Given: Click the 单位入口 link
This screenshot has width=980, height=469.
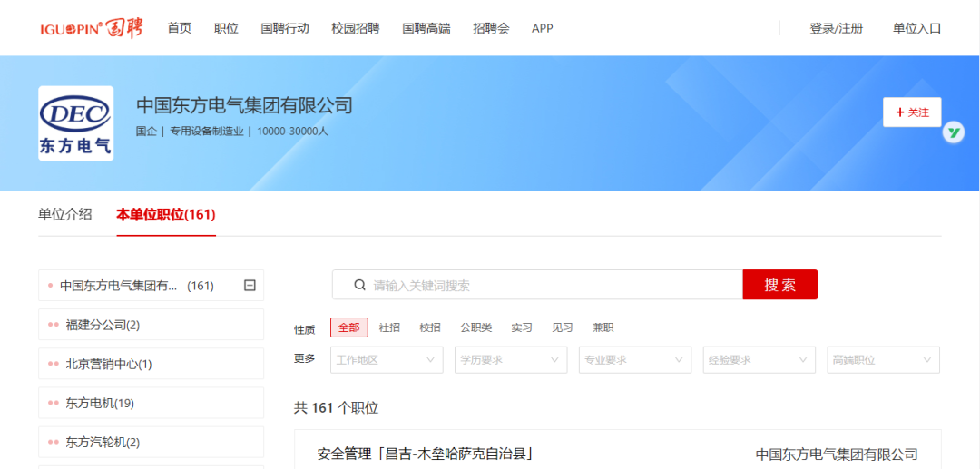Looking at the screenshot, I should 916,28.
